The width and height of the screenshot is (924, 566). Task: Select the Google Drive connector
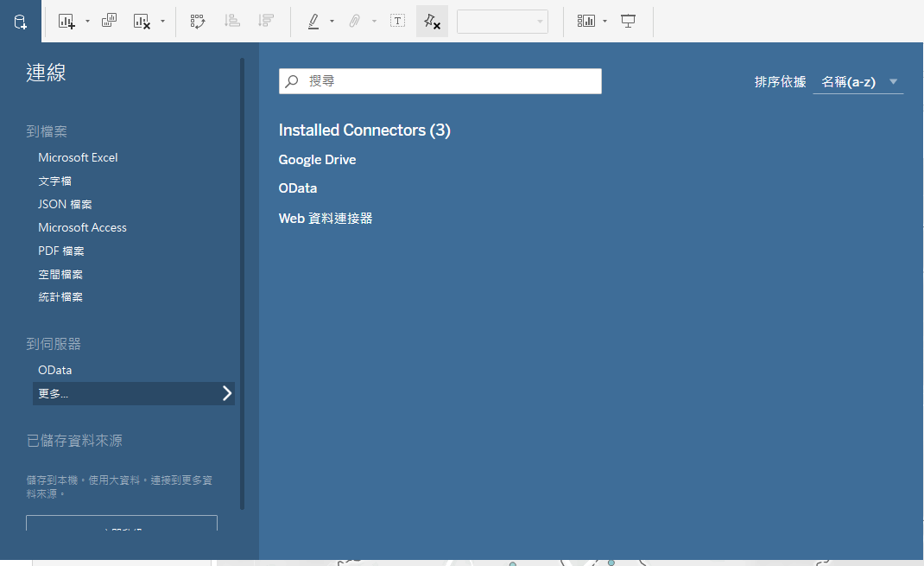pyautogui.click(x=317, y=160)
